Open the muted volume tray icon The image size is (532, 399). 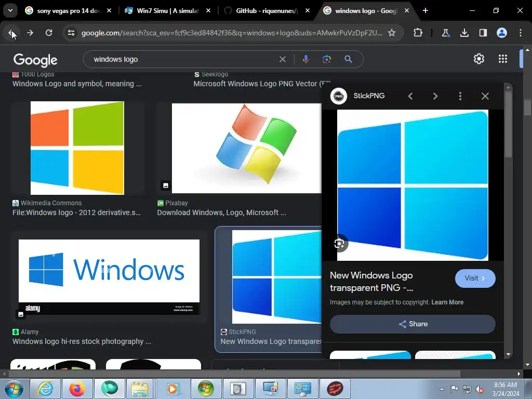[480, 390]
